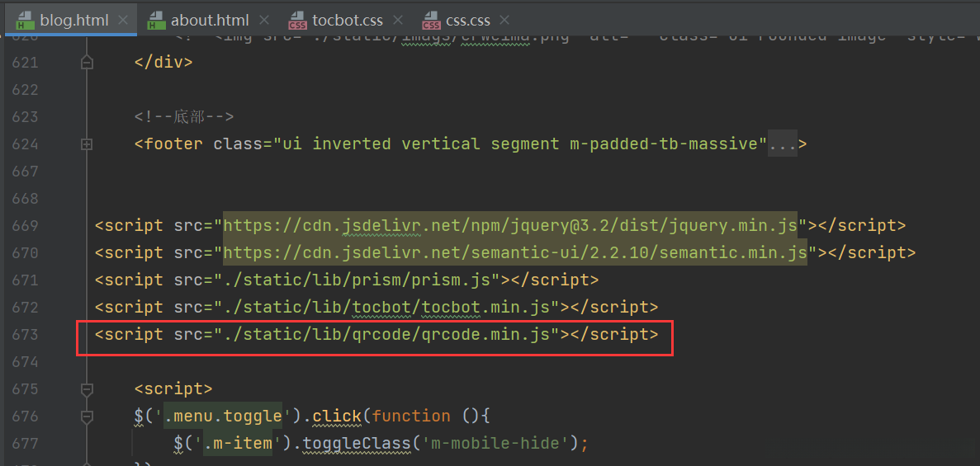Click line number 673 in gutter
This screenshot has width=980, height=466.
click(x=25, y=334)
